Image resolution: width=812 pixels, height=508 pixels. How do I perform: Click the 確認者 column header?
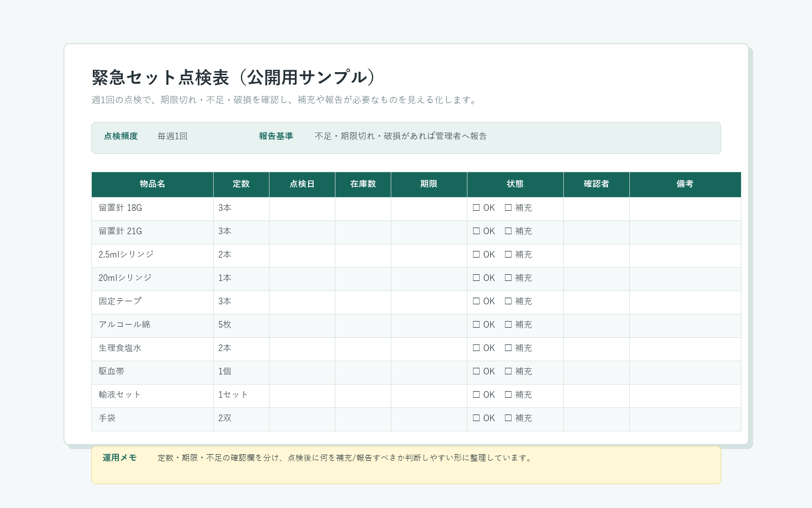tap(596, 184)
